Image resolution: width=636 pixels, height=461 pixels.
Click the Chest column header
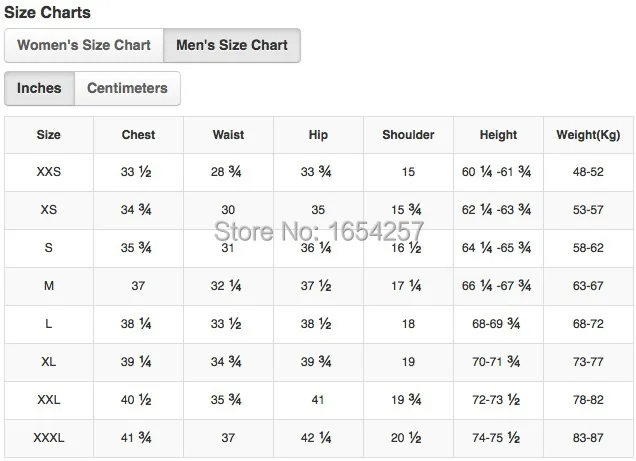(138, 135)
